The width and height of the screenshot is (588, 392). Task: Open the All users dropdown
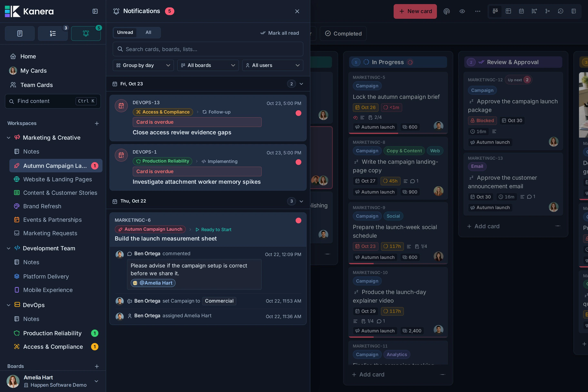coord(273,65)
